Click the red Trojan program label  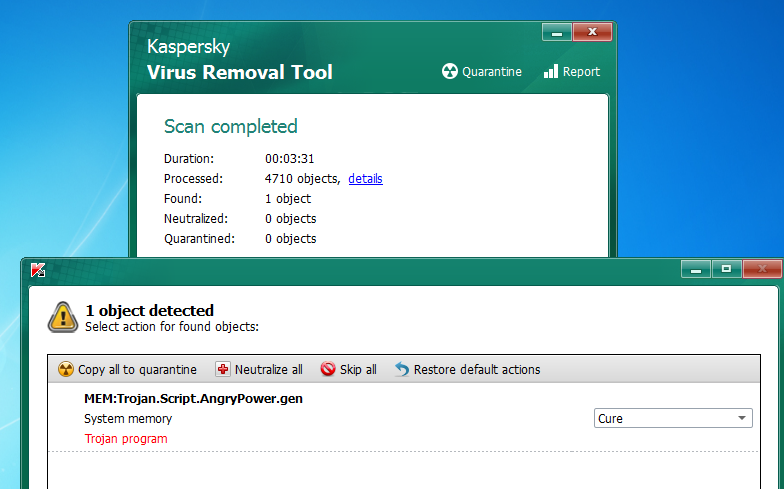click(x=126, y=438)
